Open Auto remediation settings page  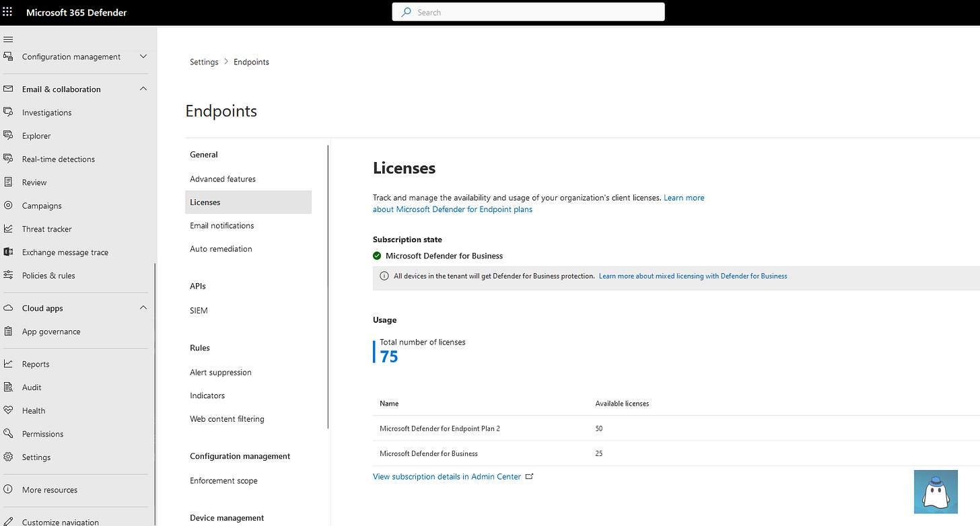pyautogui.click(x=221, y=249)
